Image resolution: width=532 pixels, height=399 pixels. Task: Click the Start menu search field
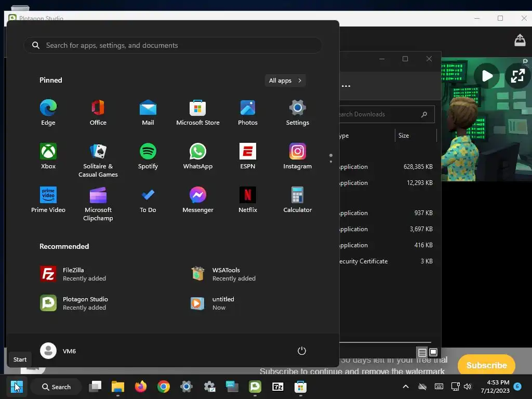172,45
